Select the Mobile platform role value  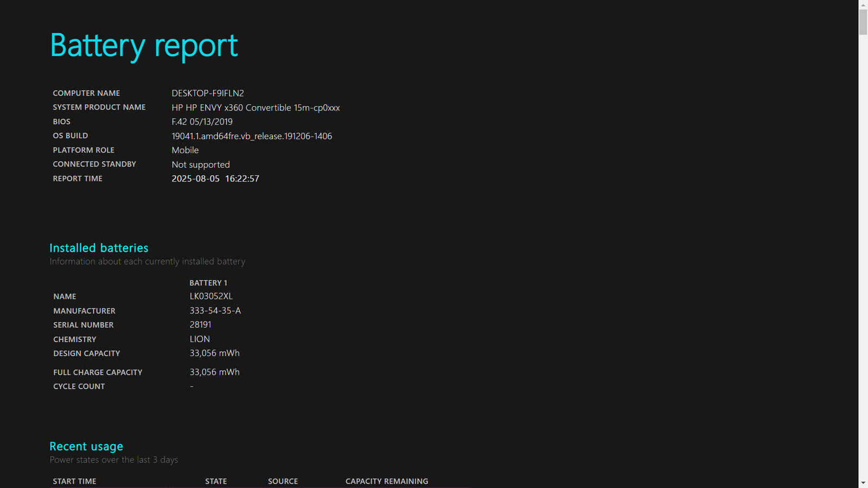click(x=185, y=150)
